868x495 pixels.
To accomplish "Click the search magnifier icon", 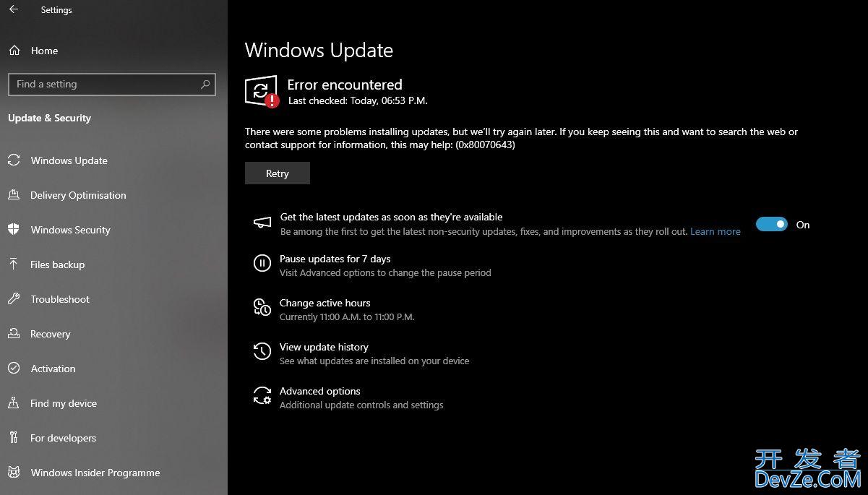I will (205, 85).
